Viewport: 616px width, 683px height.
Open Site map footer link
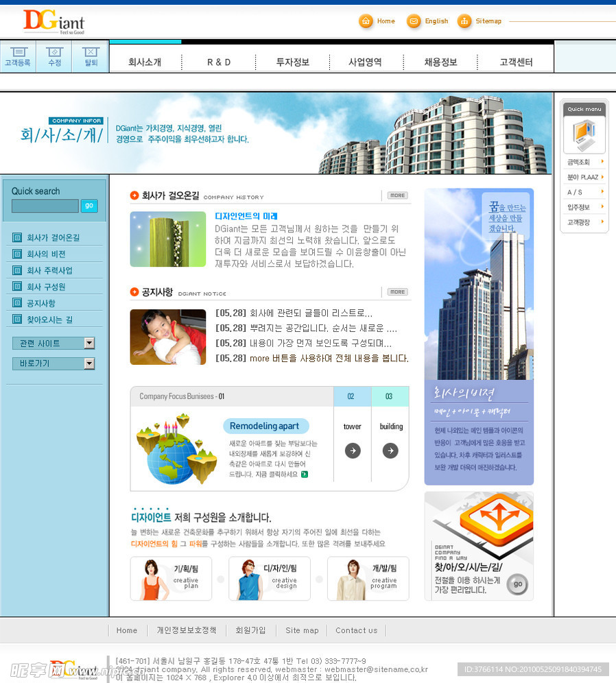click(302, 630)
